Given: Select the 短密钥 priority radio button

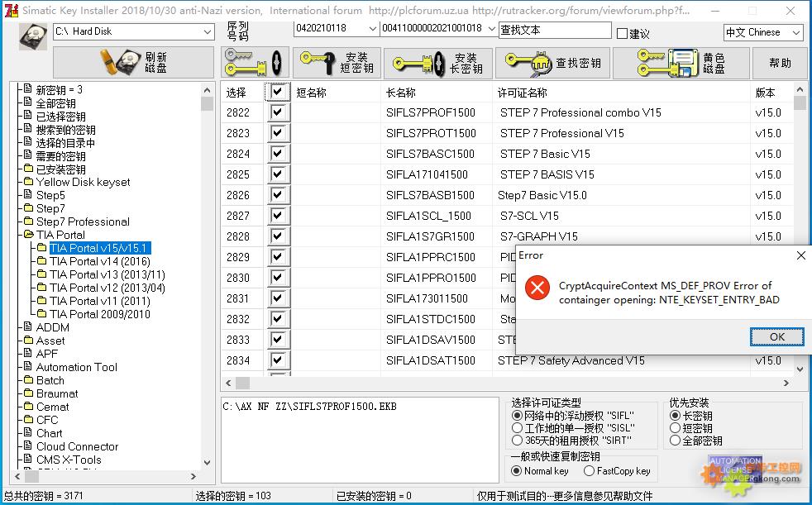Looking at the screenshot, I should click(x=675, y=428).
